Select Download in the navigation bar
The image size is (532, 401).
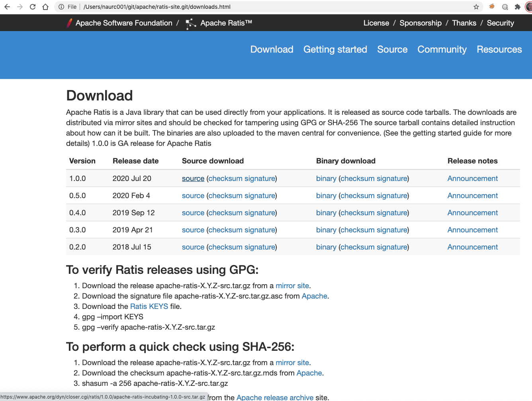(x=272, y=49)
